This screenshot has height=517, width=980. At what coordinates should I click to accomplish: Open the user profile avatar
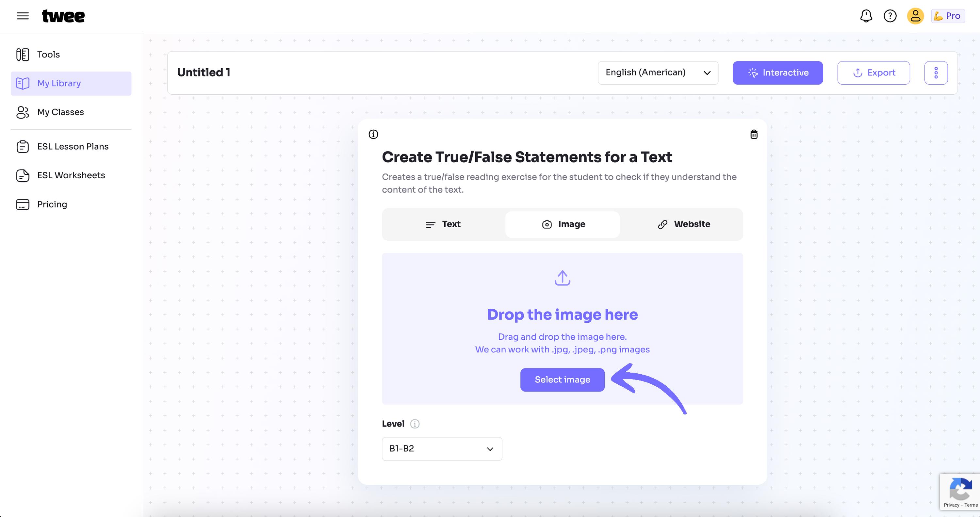(x=915, y=16)
